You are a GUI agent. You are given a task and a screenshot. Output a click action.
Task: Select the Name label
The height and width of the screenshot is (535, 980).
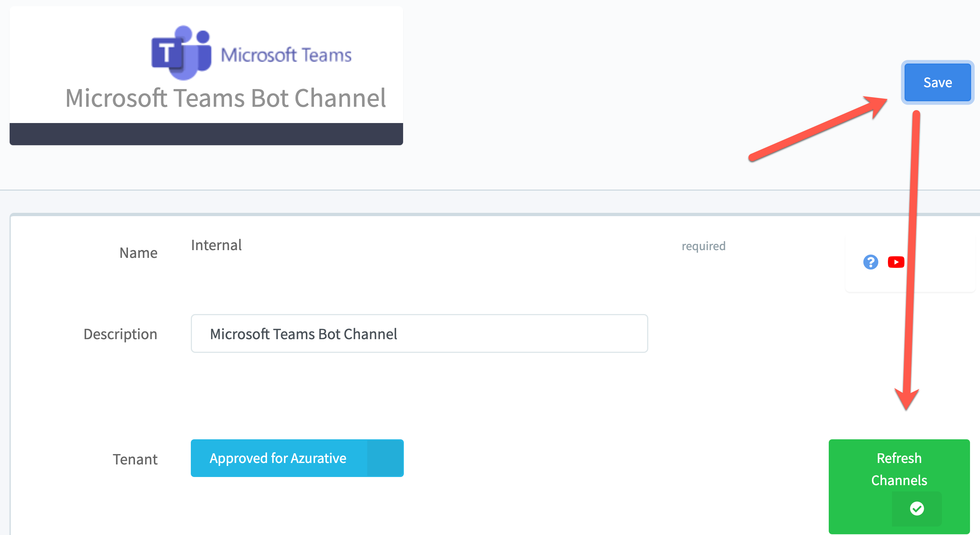point(138,253)
